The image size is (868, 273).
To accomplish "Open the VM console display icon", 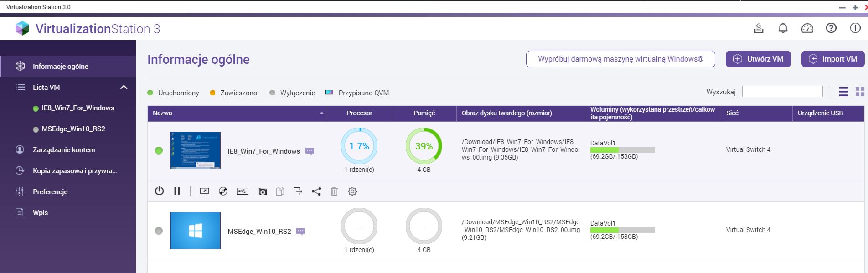I will 204,191.
